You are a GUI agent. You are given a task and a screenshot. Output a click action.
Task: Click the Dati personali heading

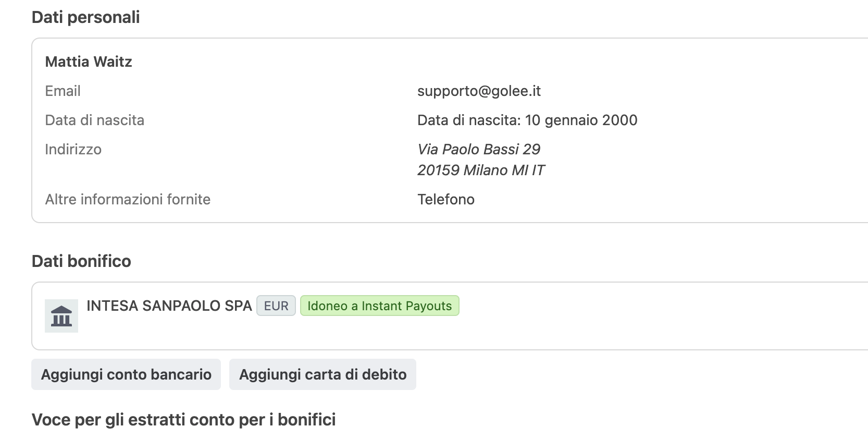point(85,17)
